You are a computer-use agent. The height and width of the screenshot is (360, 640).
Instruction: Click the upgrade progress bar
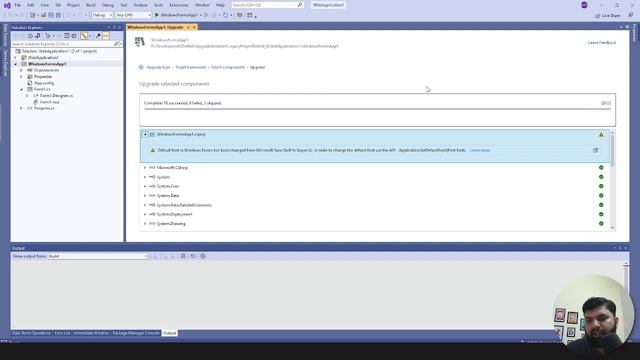pos(378,109)
